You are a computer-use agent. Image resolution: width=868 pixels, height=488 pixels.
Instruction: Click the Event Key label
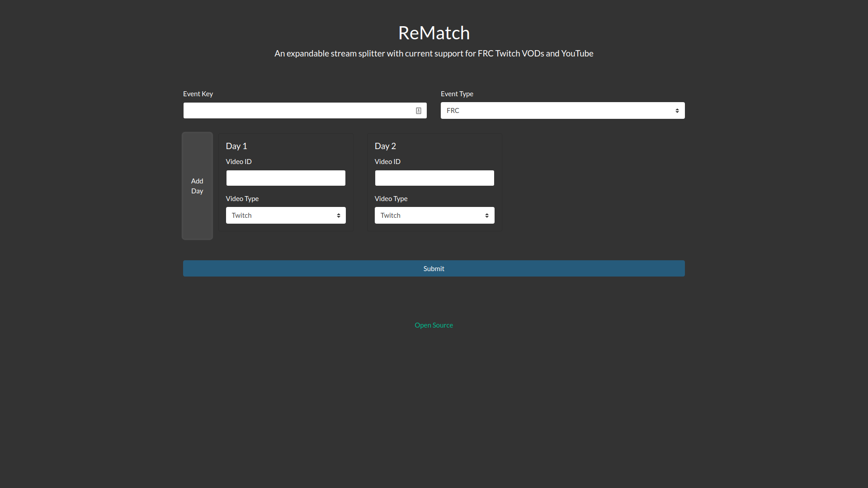198,94
